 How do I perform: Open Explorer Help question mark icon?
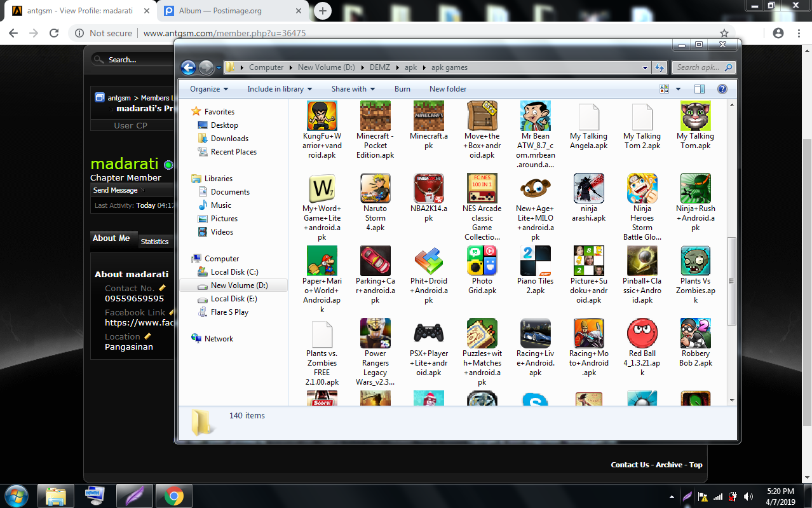pyautogui.click(x=722, y=89)
